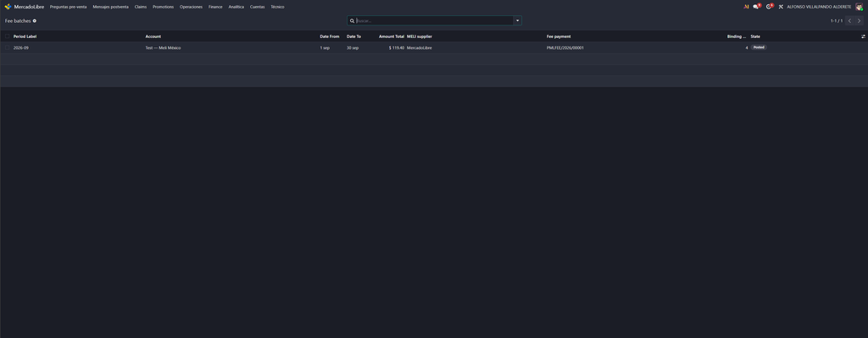868x338 pixels.
Task: Go to next page of records
Action: [860, 20]
